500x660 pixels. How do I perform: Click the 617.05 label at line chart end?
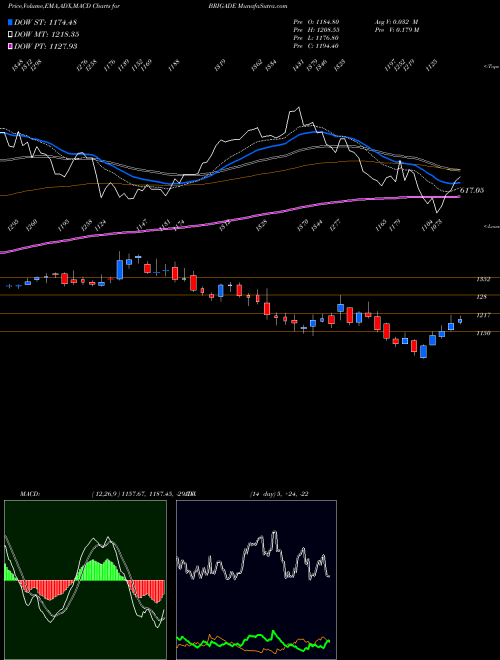tap(471, 190)
